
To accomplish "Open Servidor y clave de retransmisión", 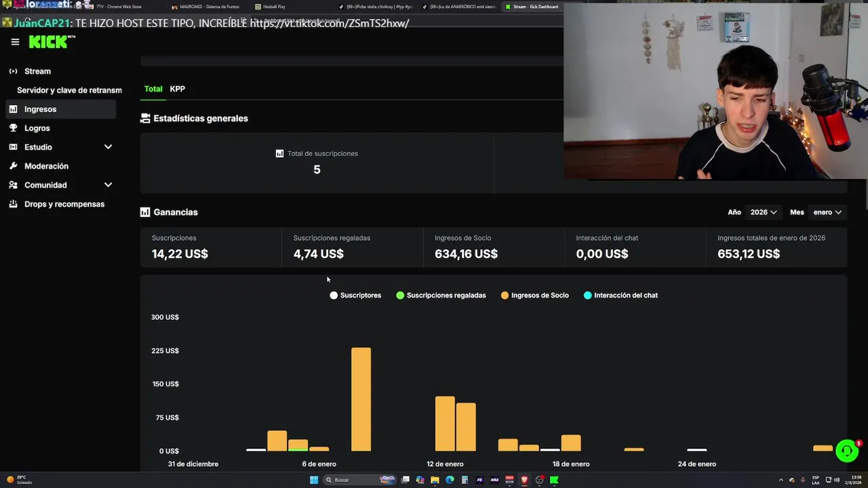I will pos(69,90).
